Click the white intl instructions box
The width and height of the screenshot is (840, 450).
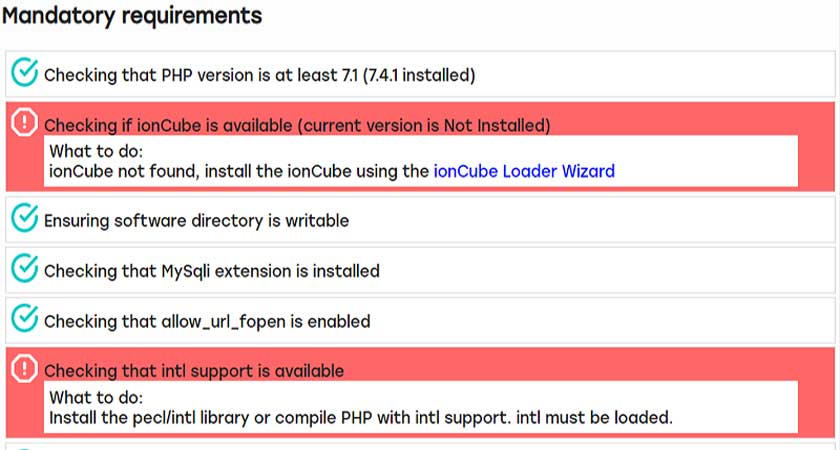(x=421, y=407)
